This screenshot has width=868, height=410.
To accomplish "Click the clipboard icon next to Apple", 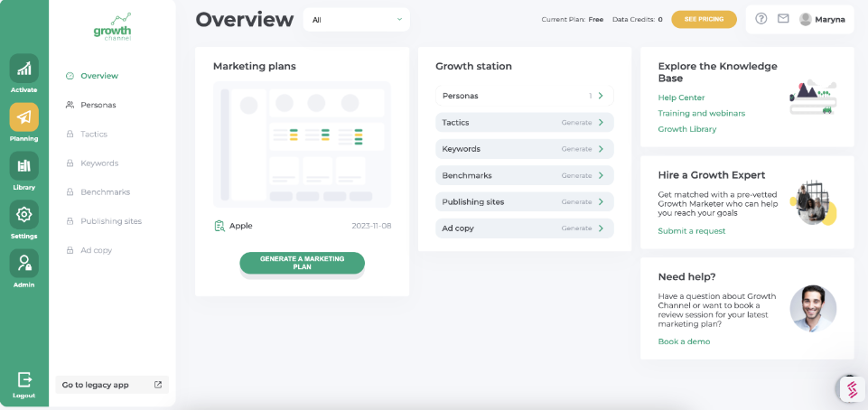I will click(x=219, y=226).
